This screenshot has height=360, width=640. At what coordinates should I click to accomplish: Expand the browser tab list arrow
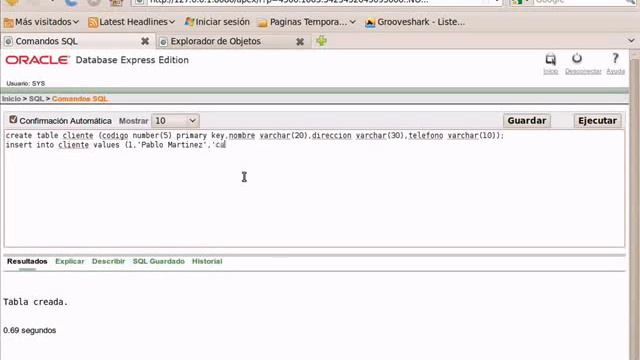coord(631,40)
